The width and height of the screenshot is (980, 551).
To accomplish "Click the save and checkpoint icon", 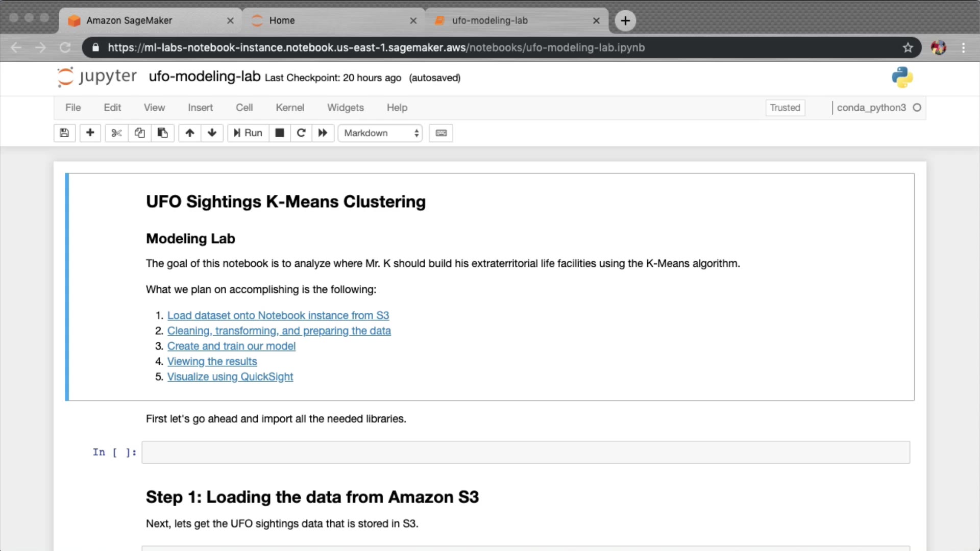I will (x=64, y=133).
